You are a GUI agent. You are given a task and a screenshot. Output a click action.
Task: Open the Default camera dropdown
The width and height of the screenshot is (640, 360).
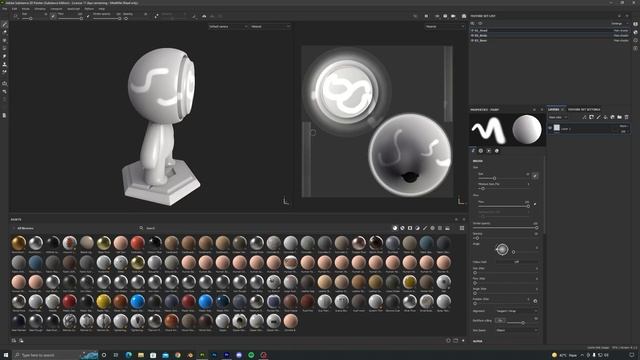pyautogui.click(x=228, y=27)
